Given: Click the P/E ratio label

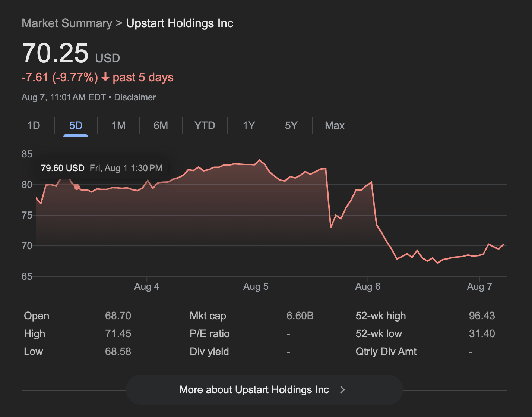Looking at the screenshot, I should click(210, 334).
